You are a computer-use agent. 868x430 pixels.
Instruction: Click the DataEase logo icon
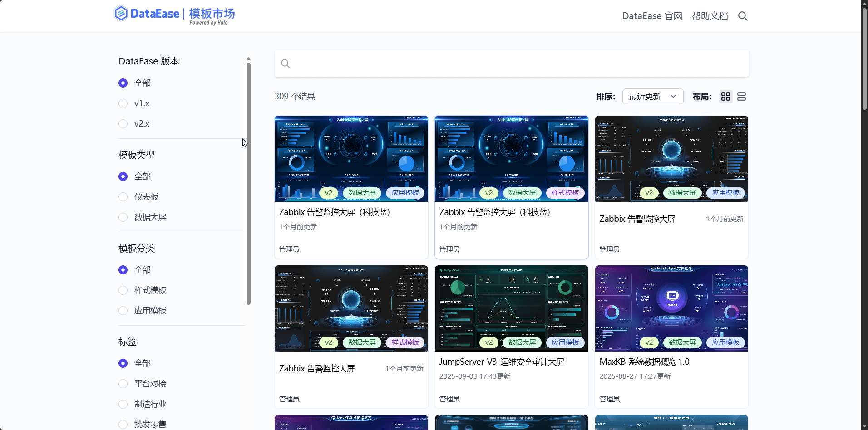click(x=121, y=14)
